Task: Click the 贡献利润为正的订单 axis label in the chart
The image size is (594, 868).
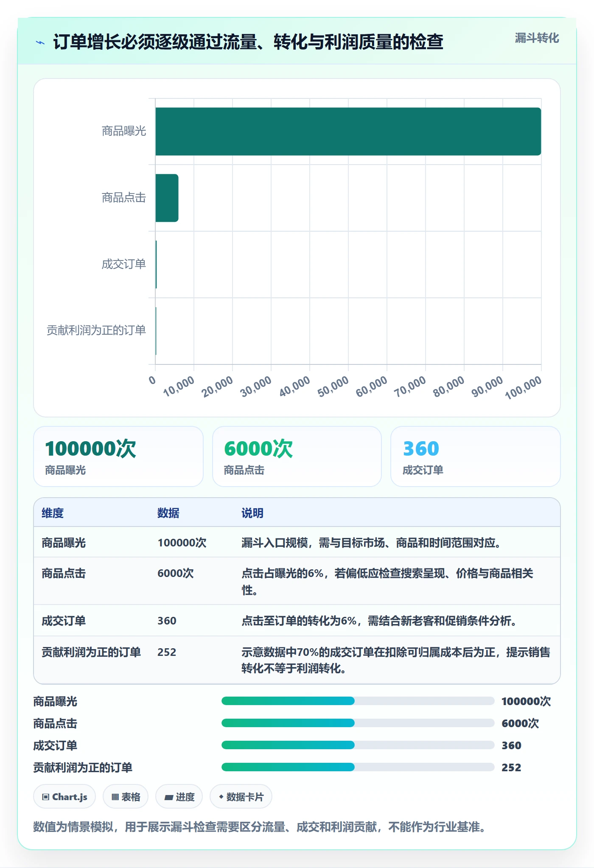Action: tap(96, 330)
